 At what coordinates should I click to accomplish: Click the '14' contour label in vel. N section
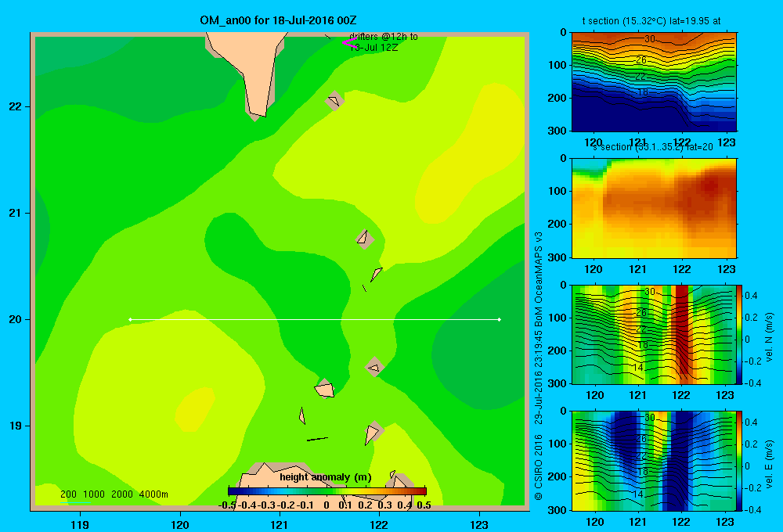point(637,367)
